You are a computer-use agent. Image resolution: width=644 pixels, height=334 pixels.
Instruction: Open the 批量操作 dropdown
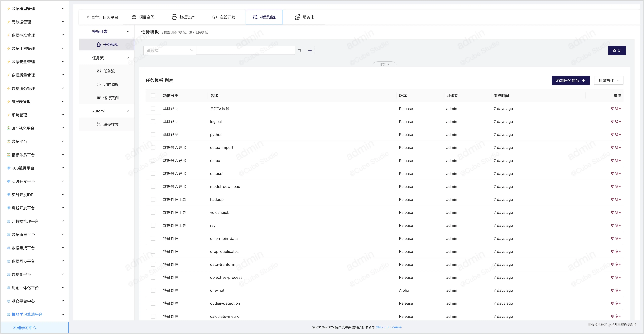click(x=608, y=80)
